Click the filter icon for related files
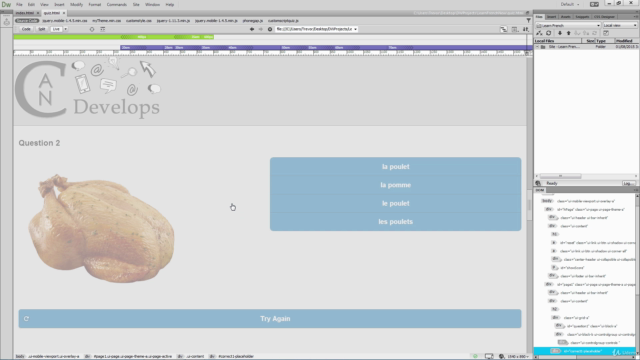 [x=528, y=20]
